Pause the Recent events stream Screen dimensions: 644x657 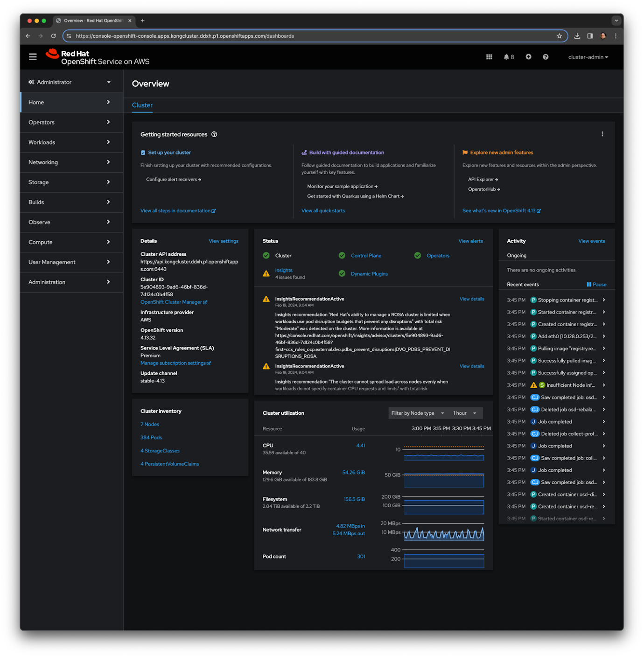click(596, 284)
